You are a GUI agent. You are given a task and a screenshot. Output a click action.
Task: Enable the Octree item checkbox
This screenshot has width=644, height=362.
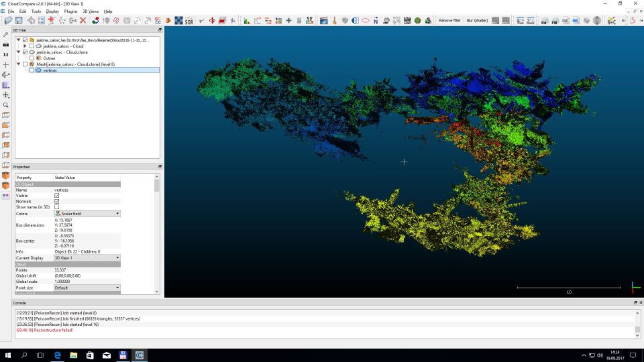point(32,58)
